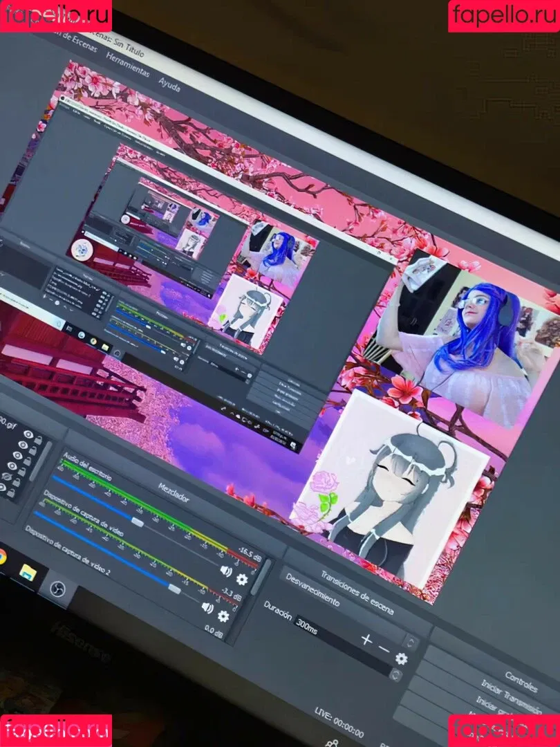
Task: Add a scene transition with plus icon
Action: (x=366, y=639)
